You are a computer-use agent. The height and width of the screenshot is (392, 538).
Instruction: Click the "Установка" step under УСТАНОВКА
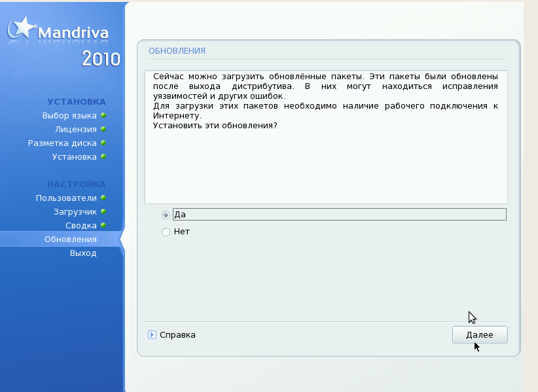74,156
